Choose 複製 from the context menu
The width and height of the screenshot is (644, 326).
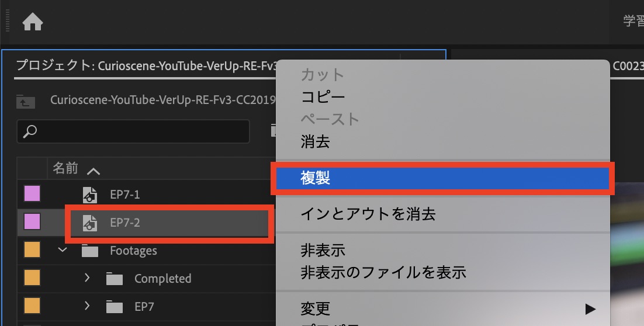pos(443,178)
